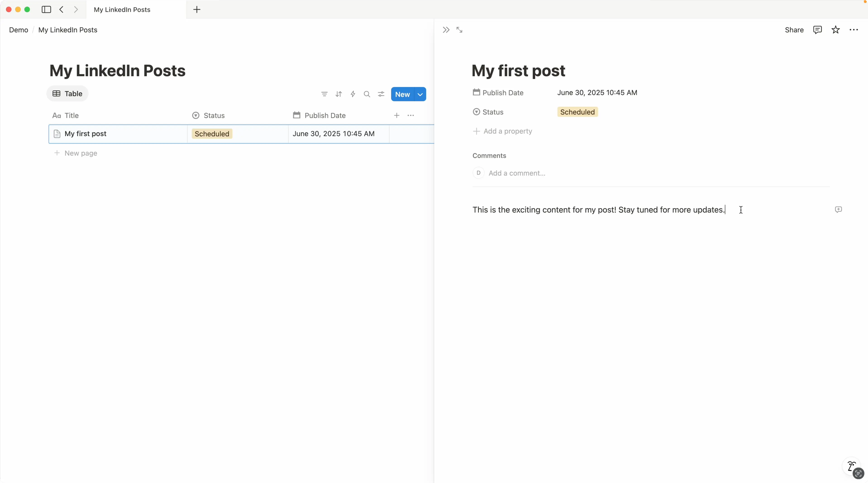The image size is (868, 483).
Task: Open the New button dropdown chevron
Action: 420,94
